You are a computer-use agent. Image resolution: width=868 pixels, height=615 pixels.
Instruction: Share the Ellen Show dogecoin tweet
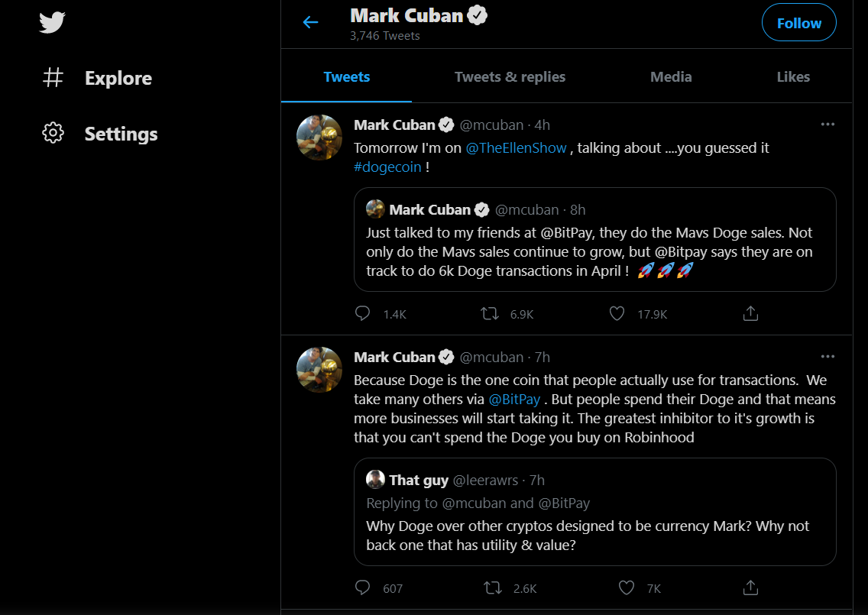point(750,313)
